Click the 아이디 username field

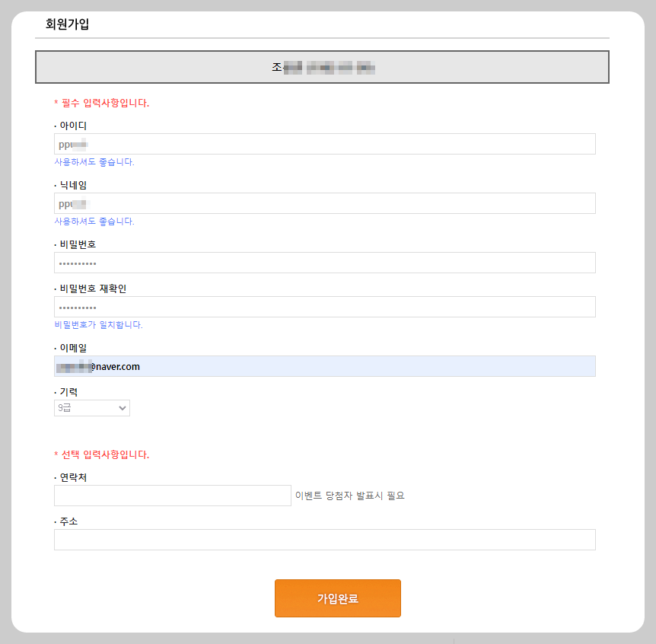[x=324, y=143]
